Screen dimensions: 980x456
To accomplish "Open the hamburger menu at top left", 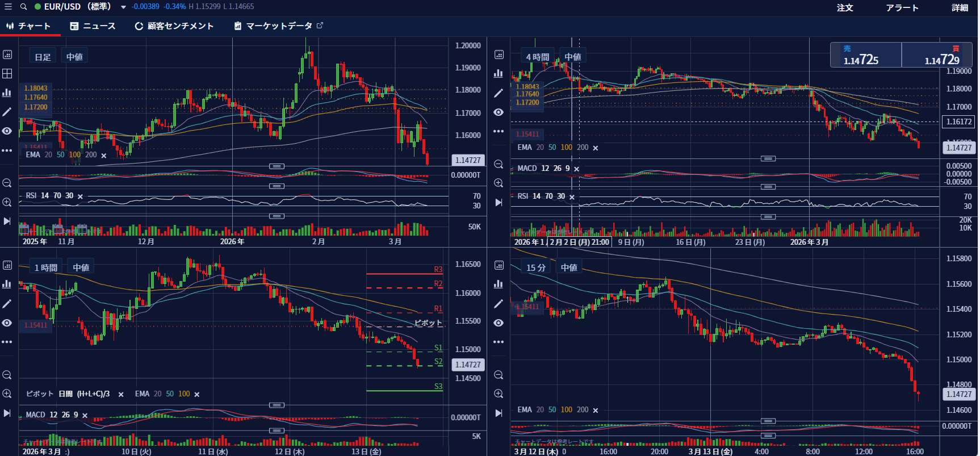I will click(8, 7).
